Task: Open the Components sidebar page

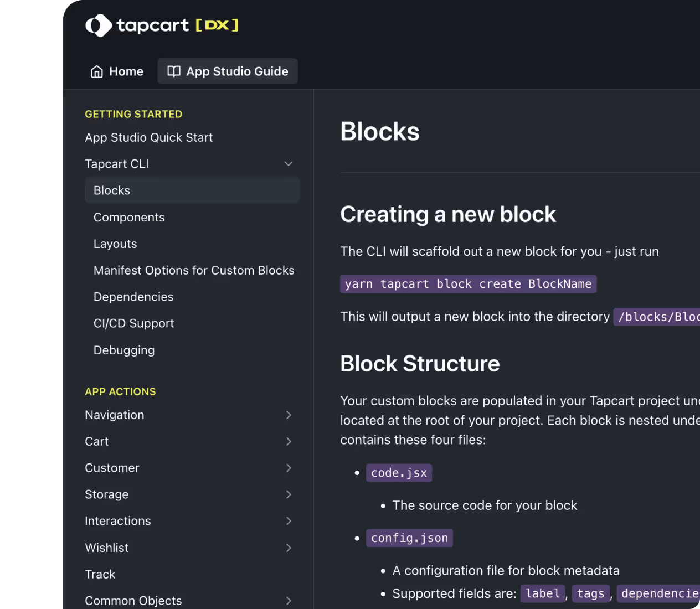Action: (x=129, y=218)
